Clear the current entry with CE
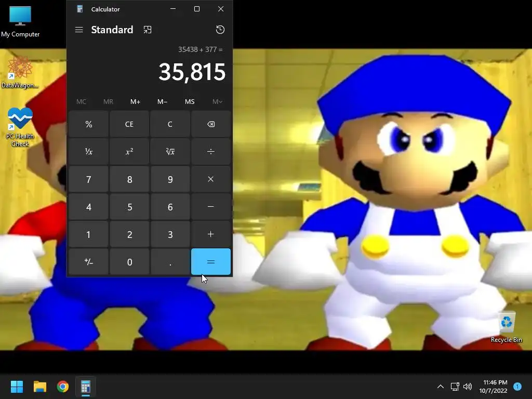Screen dimensions: 532x399 coord(129,124)
